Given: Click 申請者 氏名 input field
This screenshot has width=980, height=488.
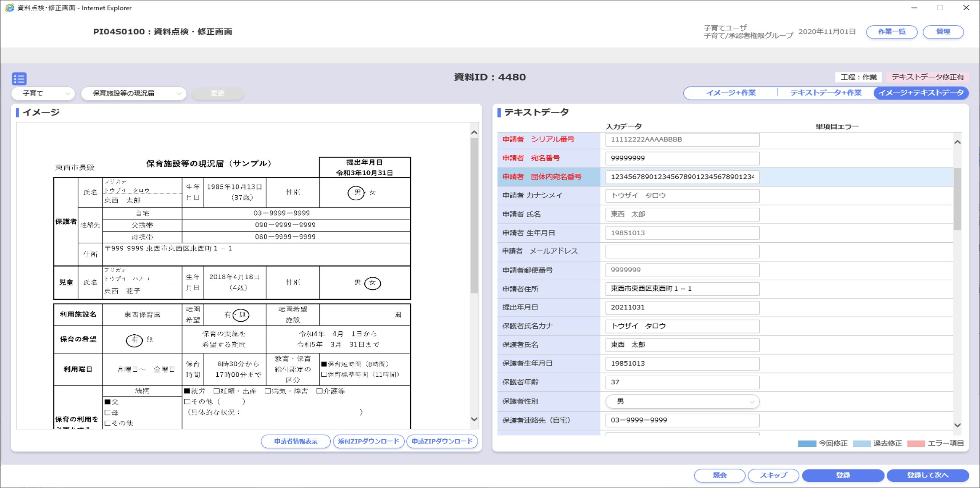Looking at the screenshot, I should (x=682, y=214).
